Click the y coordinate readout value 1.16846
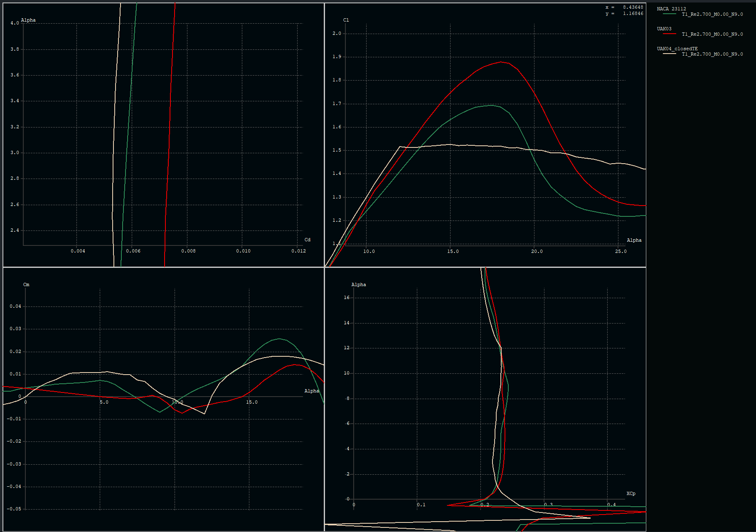Screen dimensions: 756x532 tap(633, 13)
